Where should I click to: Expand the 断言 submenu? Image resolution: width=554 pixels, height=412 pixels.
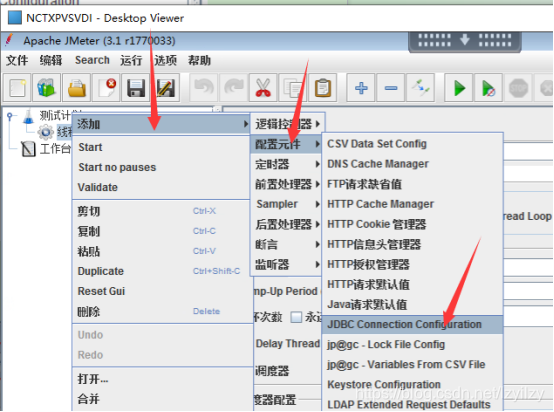click(286, 244)
